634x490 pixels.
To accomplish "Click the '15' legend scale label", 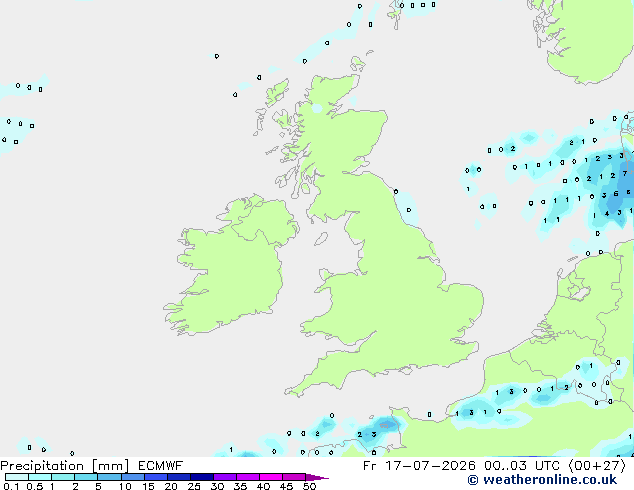I will 148,486.
